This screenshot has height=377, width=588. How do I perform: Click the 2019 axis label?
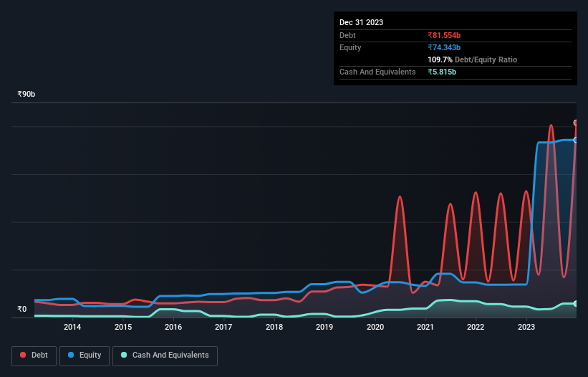324,327
